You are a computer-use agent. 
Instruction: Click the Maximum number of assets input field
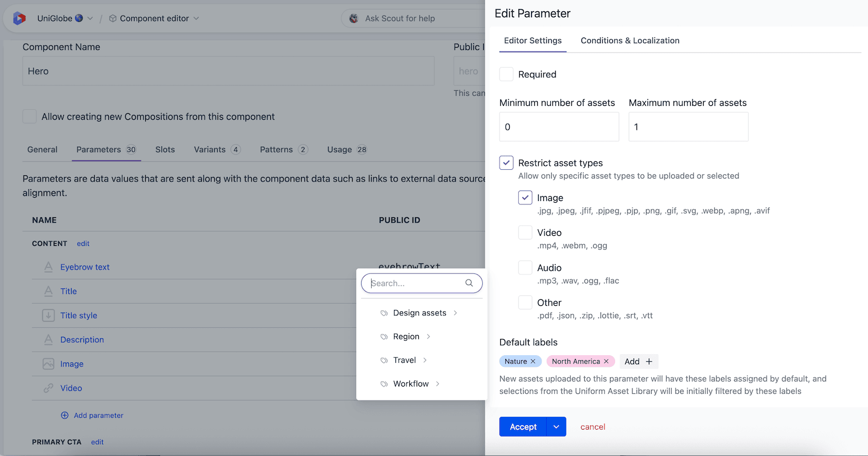pyautogui.click(x=688, y=127)
